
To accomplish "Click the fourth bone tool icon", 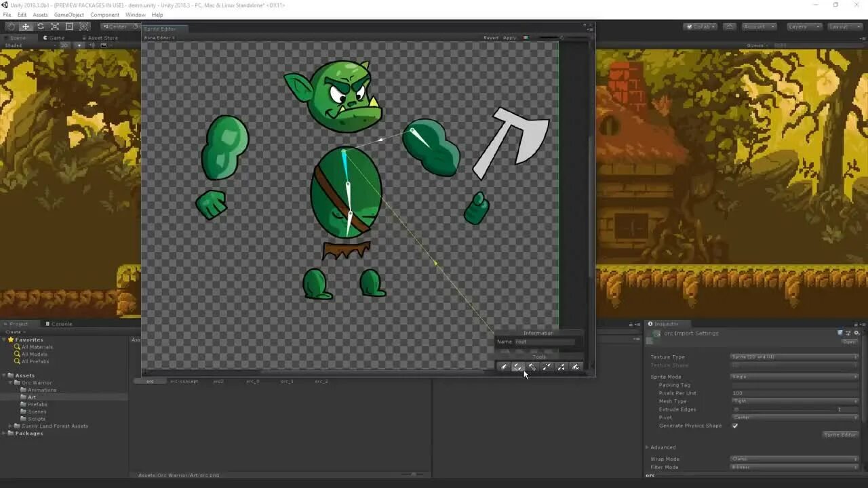I will [x=547, y=367].
